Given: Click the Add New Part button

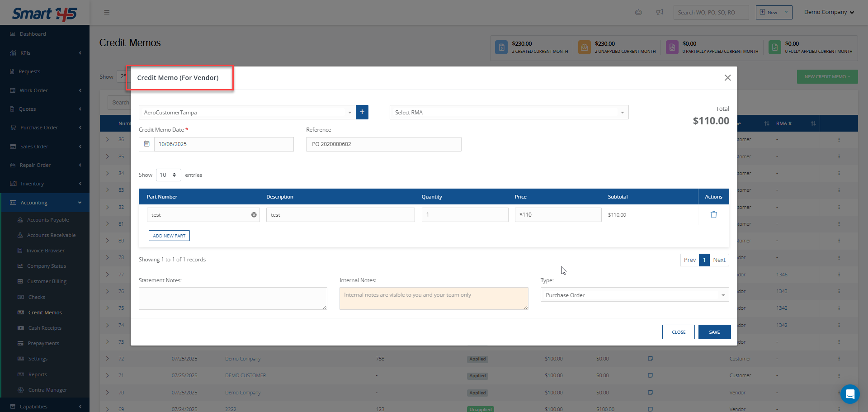Looking at the screenshot, I should pyautogui.click(x=169, y=236).
